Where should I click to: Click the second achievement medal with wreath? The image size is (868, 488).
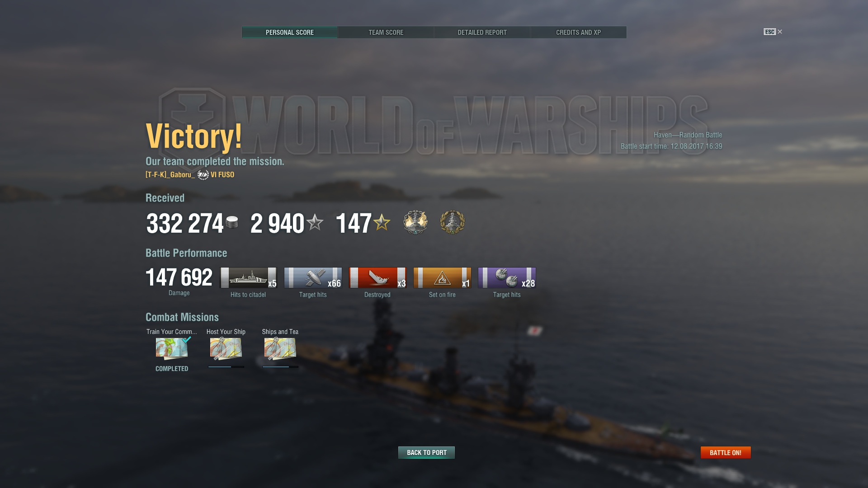pyautogui.click(x=452, y=222)
